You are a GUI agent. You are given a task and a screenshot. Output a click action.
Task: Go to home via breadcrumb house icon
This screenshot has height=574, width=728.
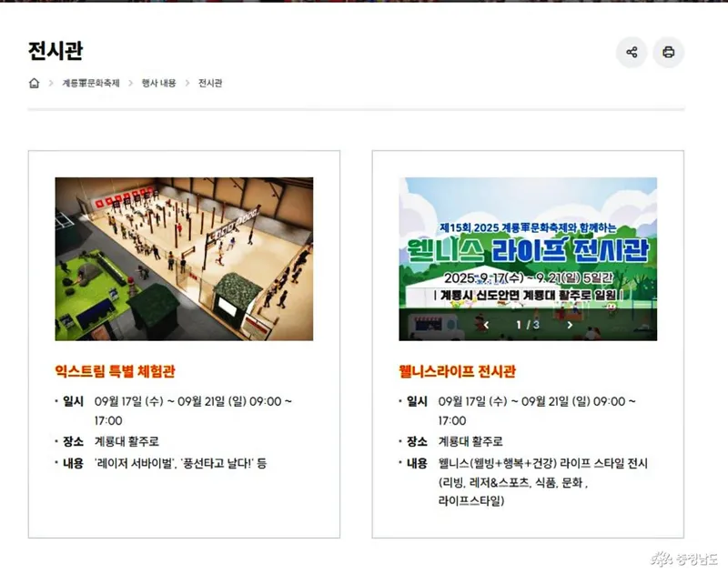pos(34,83)
